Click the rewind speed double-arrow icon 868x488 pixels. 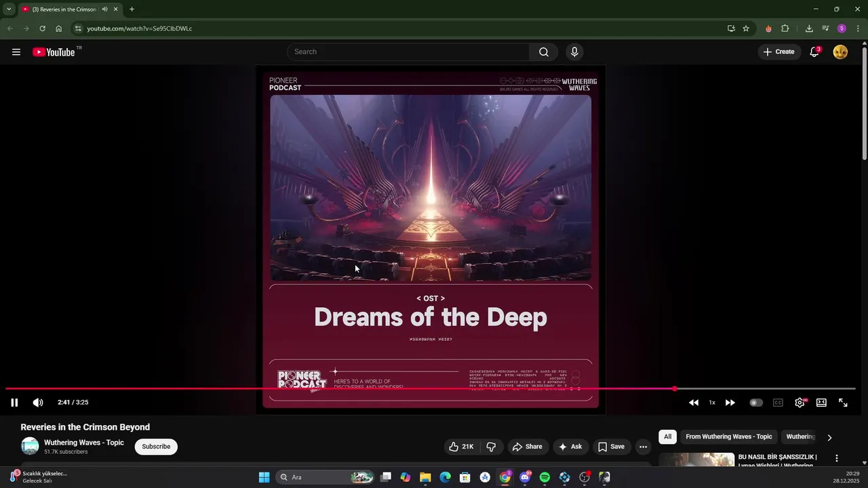point(694,403)
